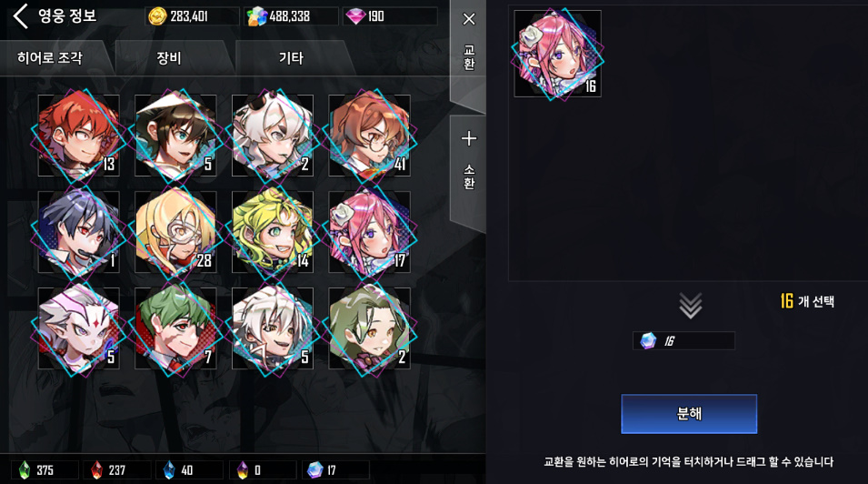868x484 pixels.
Task: Remove the selected pink-haired hero showing 16
Action: 557,54
